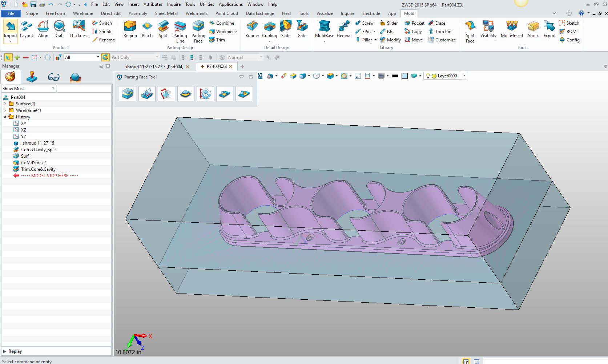Toggle the Part Only filter button
Screen dimensions: 608x364
tap(106, 57)
